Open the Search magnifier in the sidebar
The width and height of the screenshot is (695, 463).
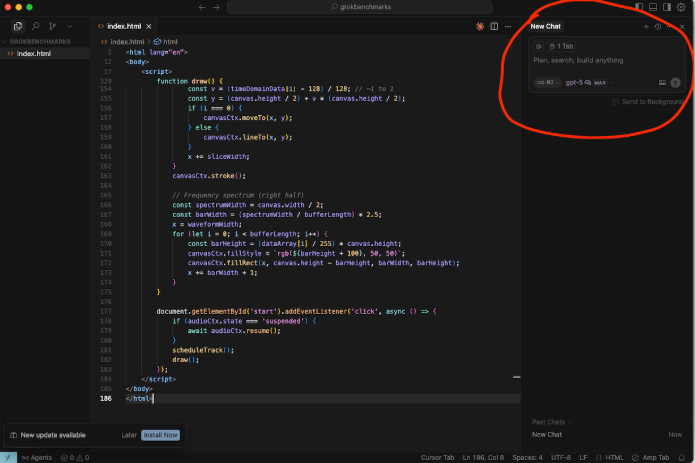tap(35, 26)
